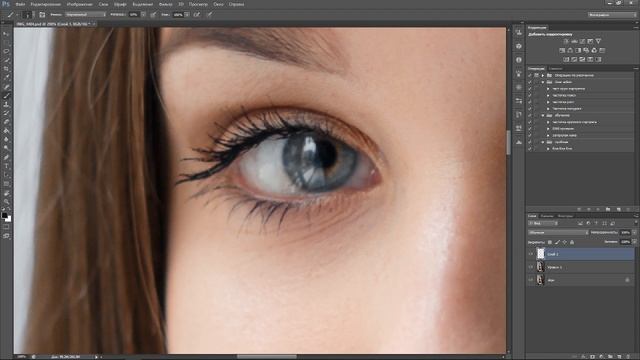The width and height of the screenshot is (640, 360).
Task: Add an Invert adjustment
Action: point(566,59)
